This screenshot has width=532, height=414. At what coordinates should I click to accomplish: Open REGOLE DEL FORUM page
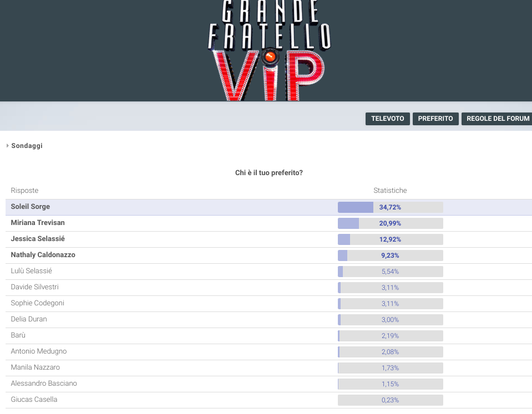[498, 119]
